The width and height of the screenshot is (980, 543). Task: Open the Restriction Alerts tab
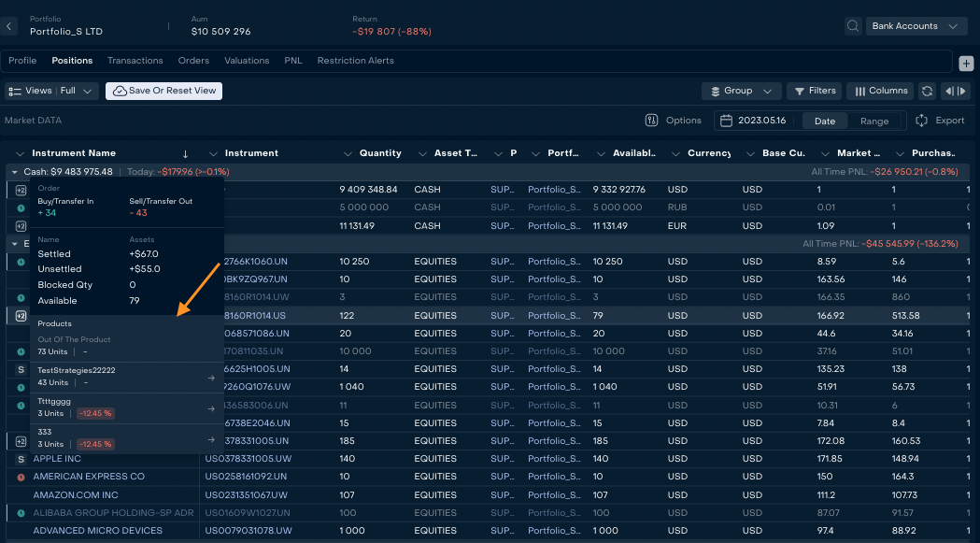355,61
